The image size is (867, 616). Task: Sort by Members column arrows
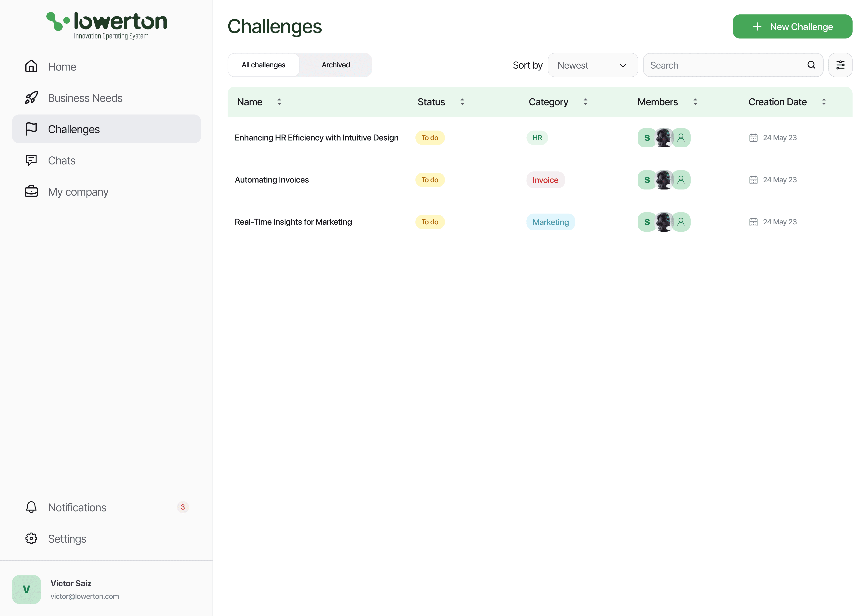coord(695,102)
